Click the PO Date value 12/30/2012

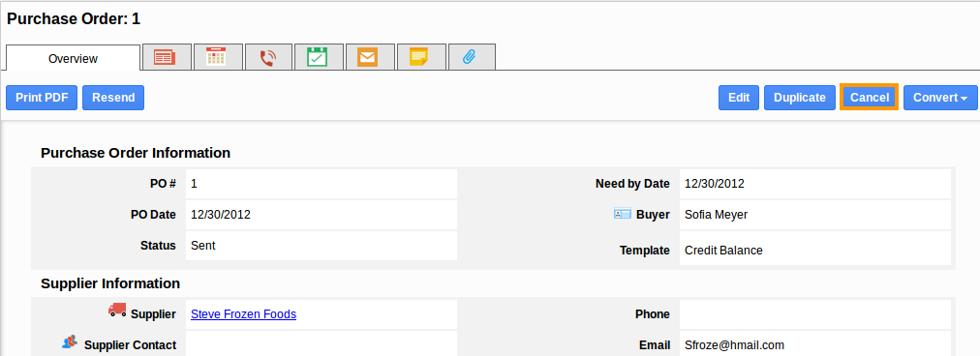point(221,214)
